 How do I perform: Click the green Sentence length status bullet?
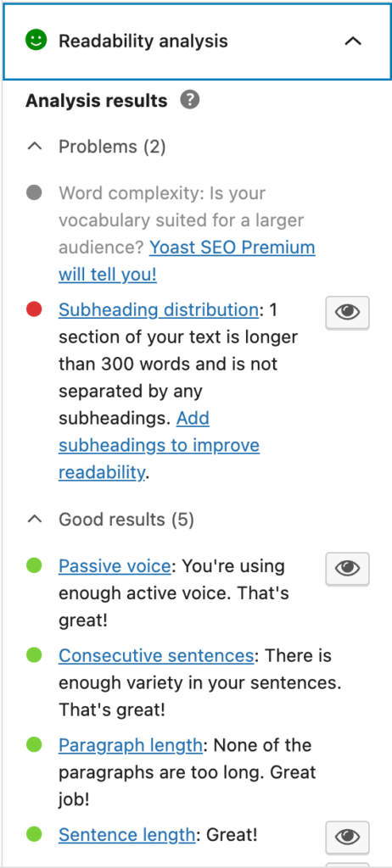coord(35,834)
